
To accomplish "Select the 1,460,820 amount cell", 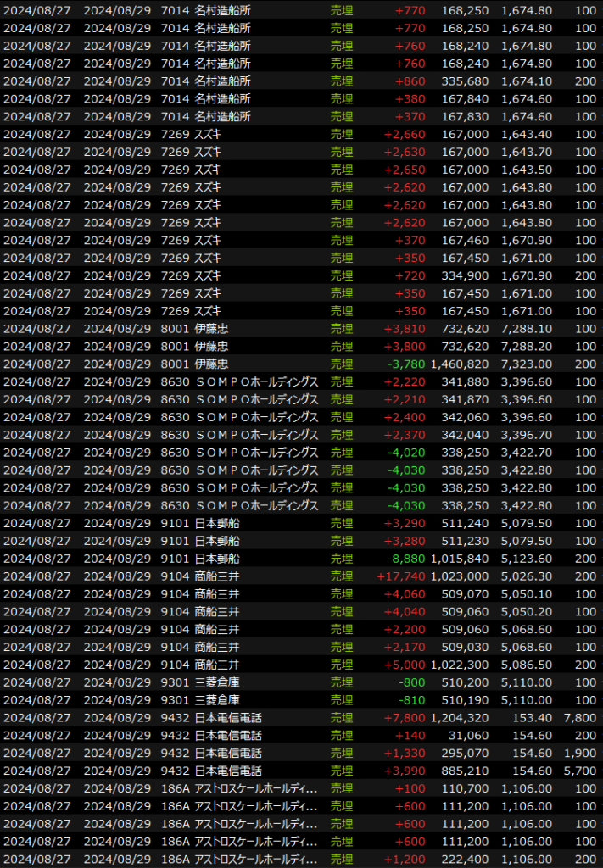I will (459, 364).
